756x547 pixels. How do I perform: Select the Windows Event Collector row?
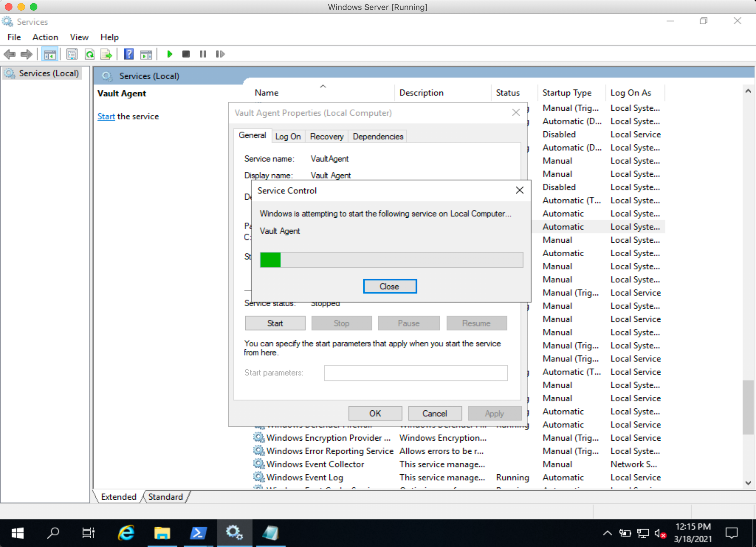459,464
